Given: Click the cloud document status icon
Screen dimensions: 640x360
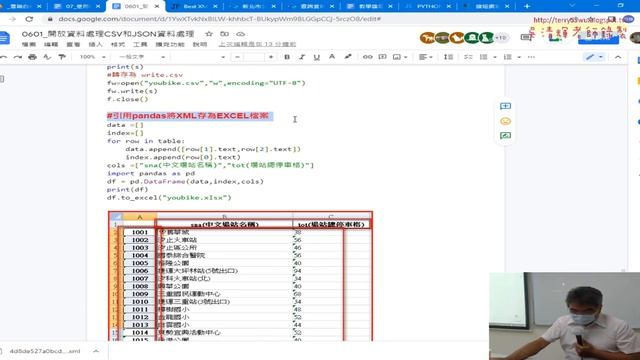Looking at the screenshot, I should coord(240,34).
